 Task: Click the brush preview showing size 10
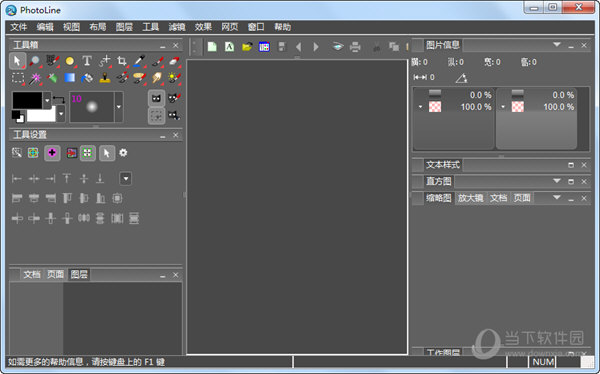tap(92, 107)
